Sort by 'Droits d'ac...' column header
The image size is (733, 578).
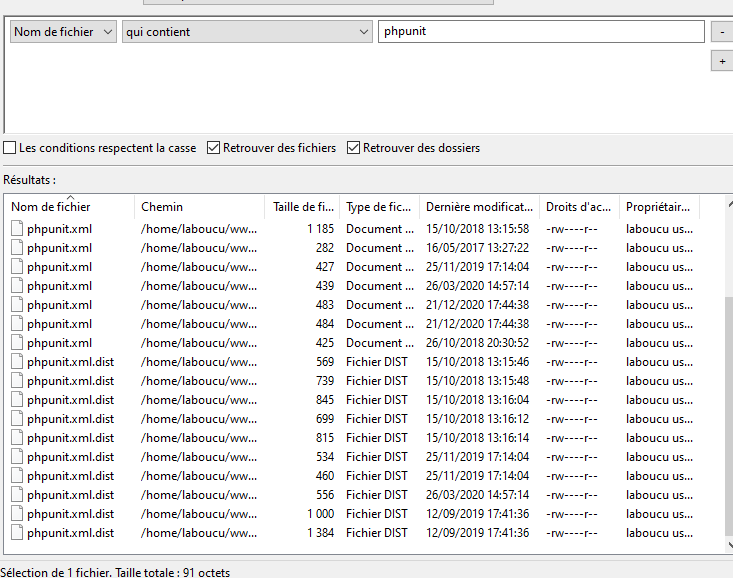578,207
